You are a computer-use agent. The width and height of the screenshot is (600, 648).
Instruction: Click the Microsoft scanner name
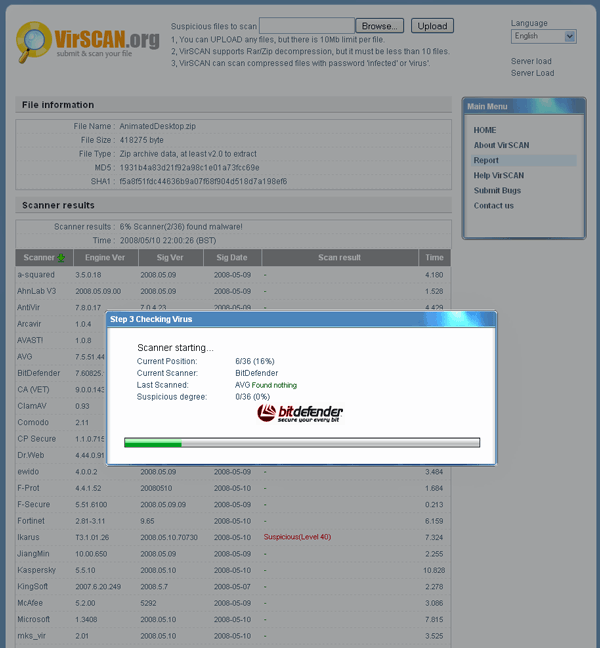click(x=33, y=619)
